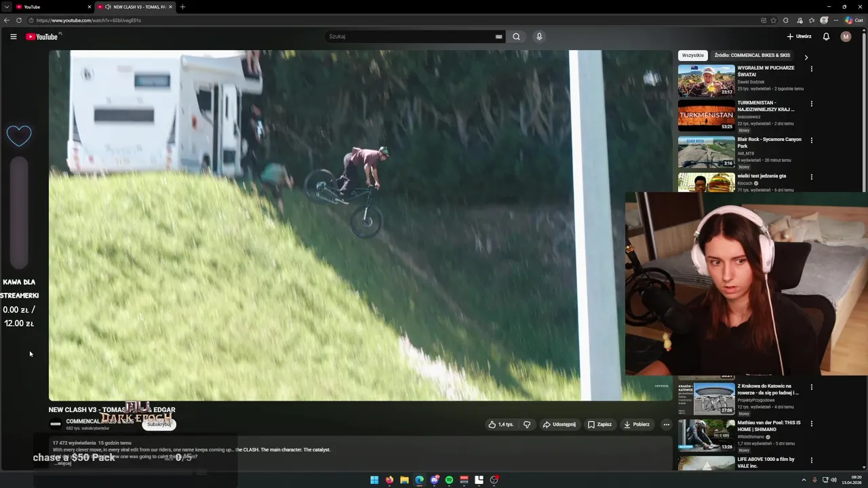868x488 pixels.
Task: Click the Zapisz save button
Action: click(x=599, y=424)
